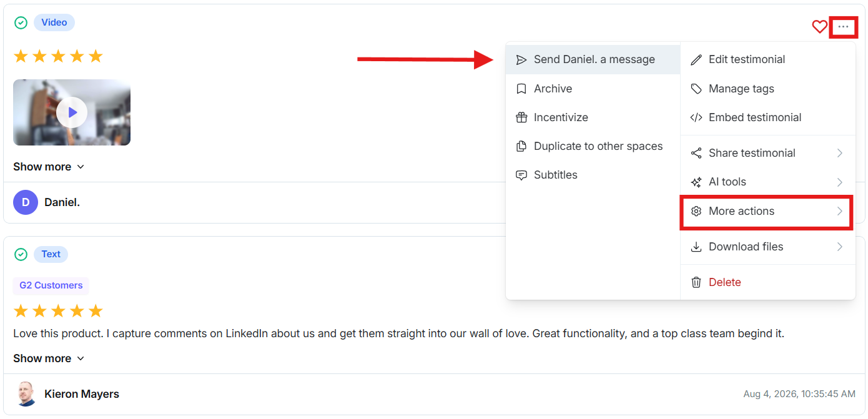
Task: Expand the AI tools submenu chevron
Action: [840, 182]
